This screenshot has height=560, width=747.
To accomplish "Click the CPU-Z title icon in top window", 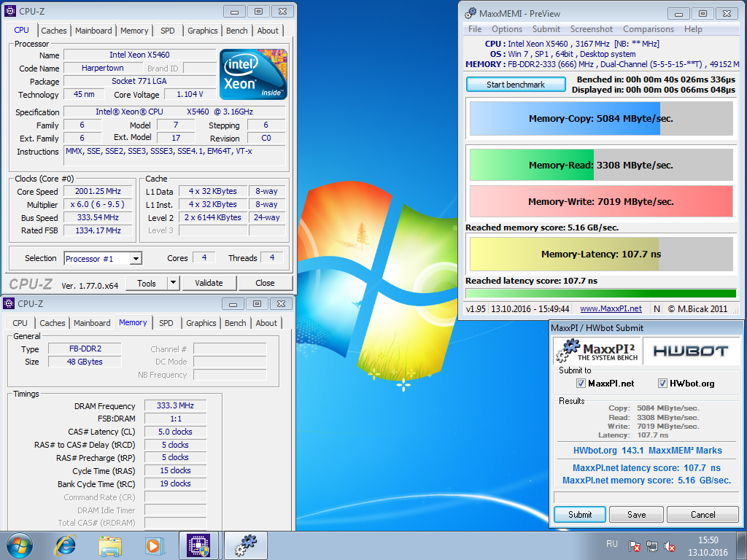I will (9, 11).
